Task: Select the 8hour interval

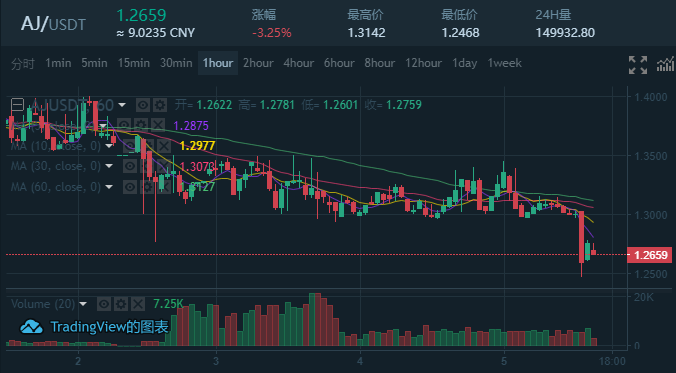Action: pyautogui.click(x=379, y=63)
